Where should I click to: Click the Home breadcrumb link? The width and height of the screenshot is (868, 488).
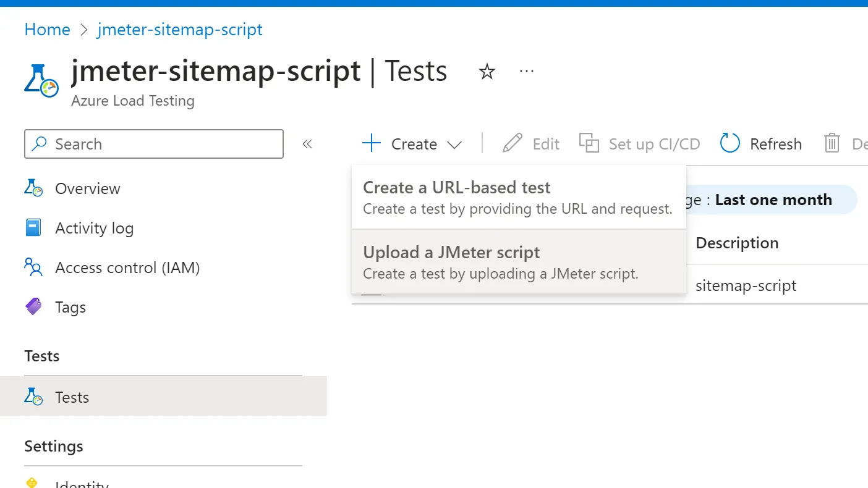click(x=47, y=30)
